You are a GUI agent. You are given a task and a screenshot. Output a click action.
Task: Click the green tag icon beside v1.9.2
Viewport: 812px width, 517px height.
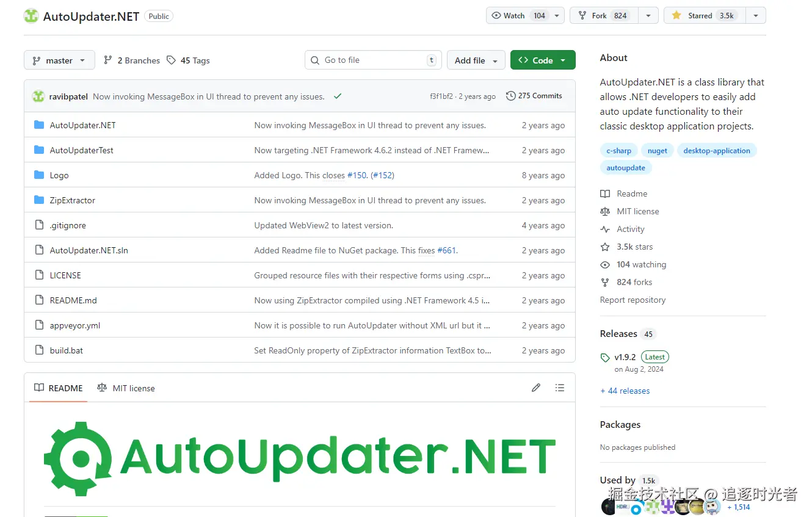605,358
